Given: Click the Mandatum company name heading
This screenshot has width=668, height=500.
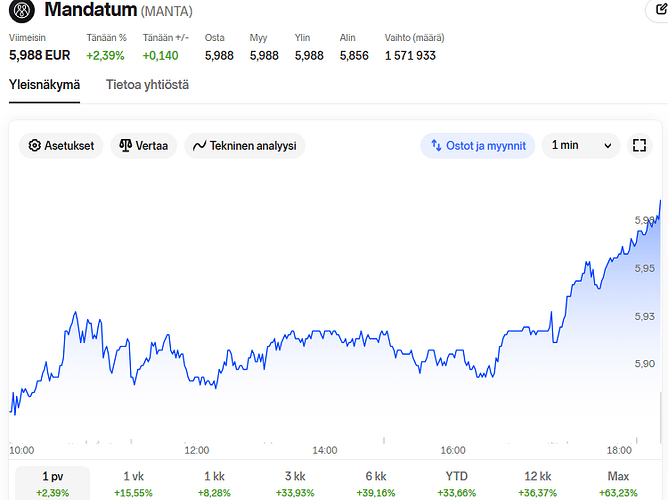Looking at the screenshot, I should (90, 10).
